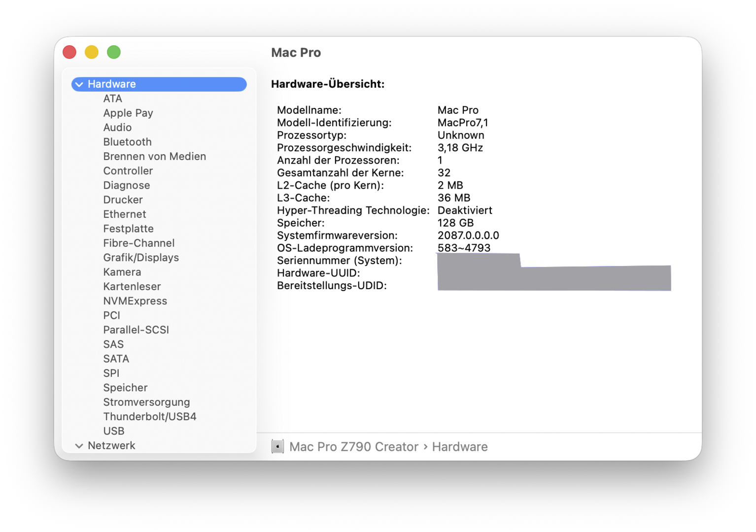Select Controller in the sidebar
This screenshot has width=756, height=532.
(x=128, y=171)
